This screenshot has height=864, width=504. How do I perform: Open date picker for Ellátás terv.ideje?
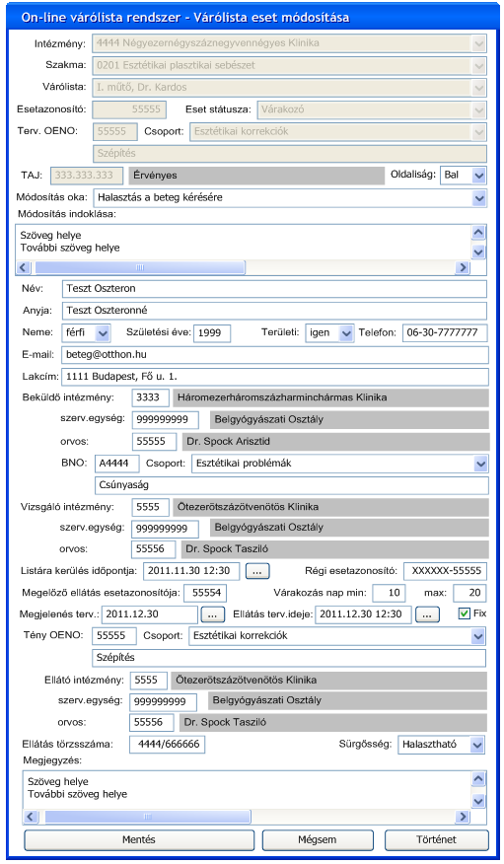click(427, 614)
